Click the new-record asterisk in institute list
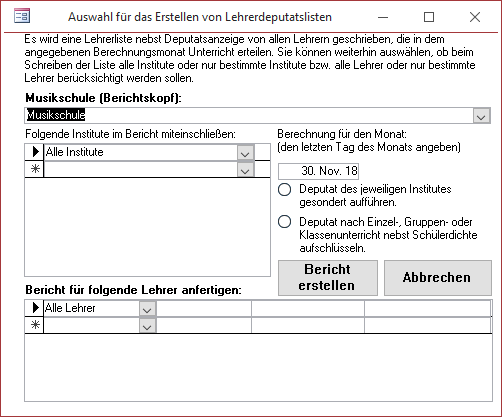The height and width of the screenshot is (417, 502). point(34,169)
